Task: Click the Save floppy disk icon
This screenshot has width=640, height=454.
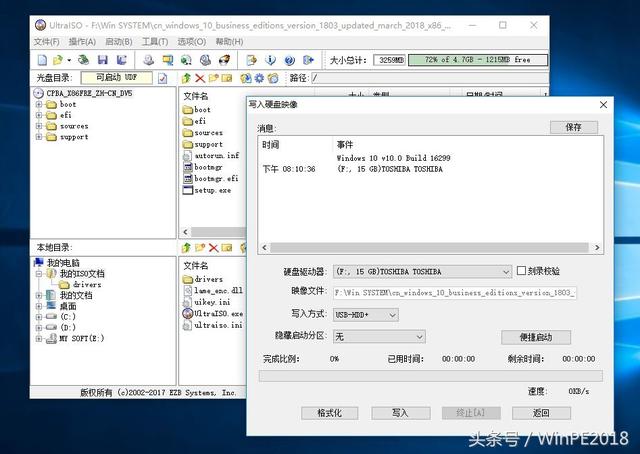Action: coord(102,60)
